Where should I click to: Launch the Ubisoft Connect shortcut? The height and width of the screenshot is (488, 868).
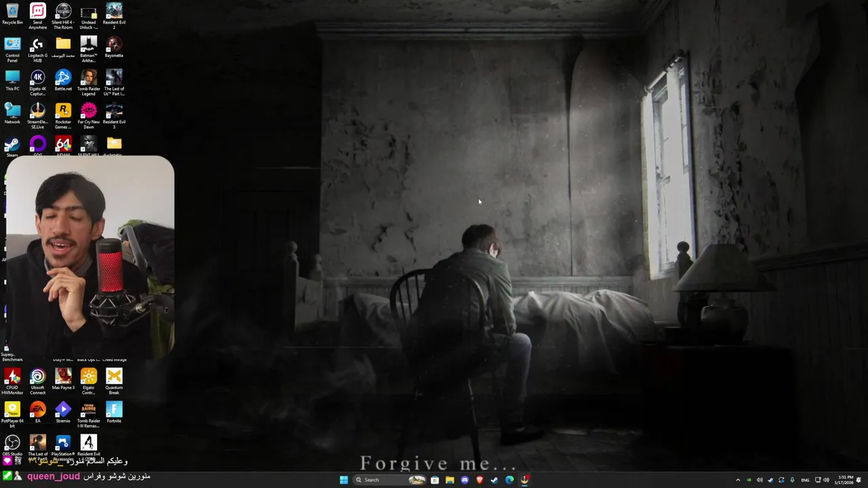(38, 382)
